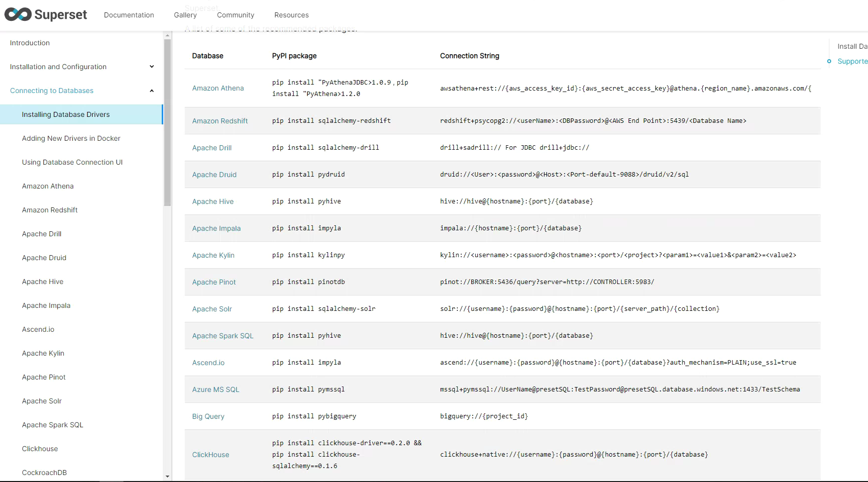Viewport: 868px width, 482px height.
Task: Click 'pip install sqlalchemy-solr' text
Action: [x=324, y=309]
